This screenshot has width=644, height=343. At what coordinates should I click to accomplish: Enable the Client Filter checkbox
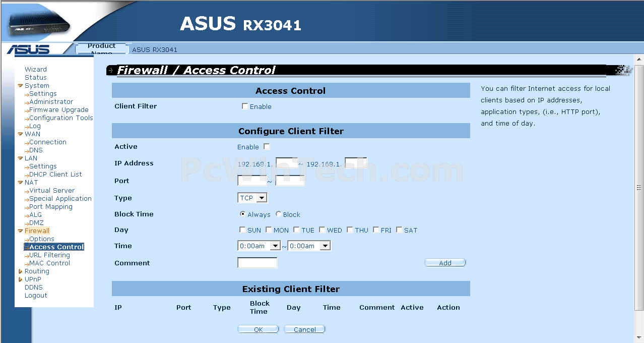(x=245, y=106)
